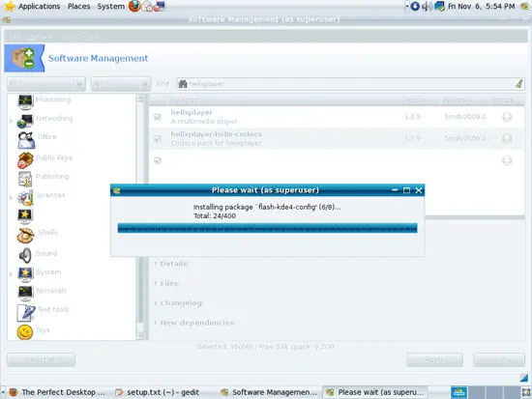Open the Shells category
Screen dimensions: 532x399
coord(47,232)
